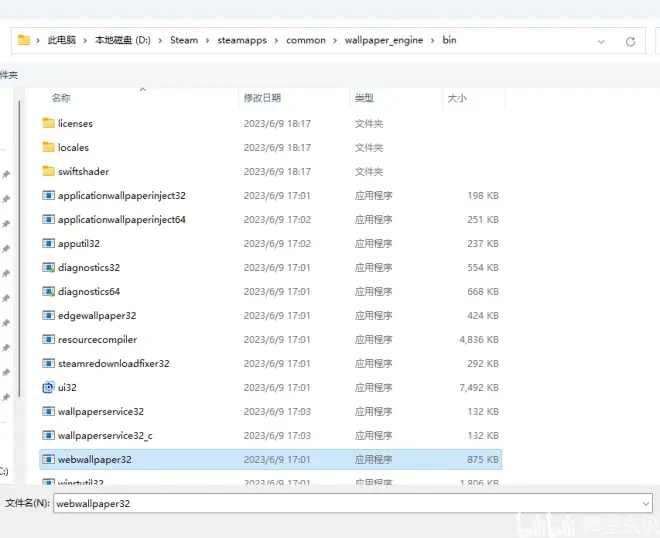Click the 4,836 KB size of resourcecompiler
Screen dimensions: 660x538
(479, 339)
